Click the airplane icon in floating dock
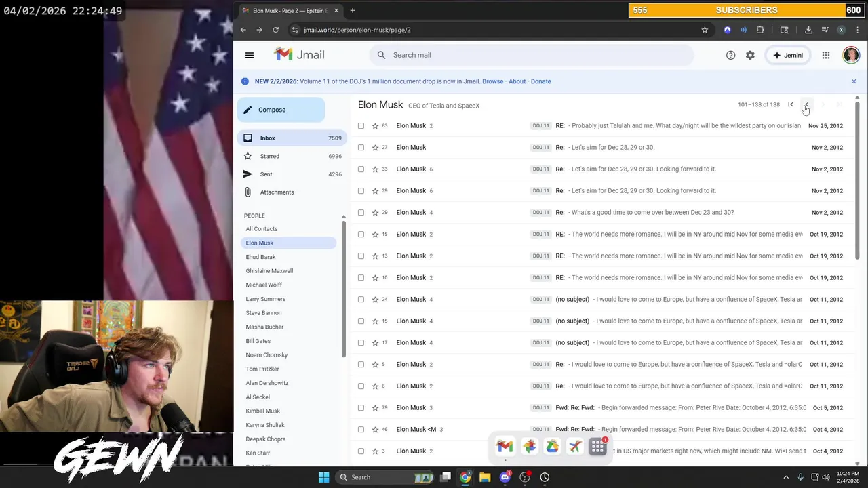868x488 pixels. (x=575, y=446)
